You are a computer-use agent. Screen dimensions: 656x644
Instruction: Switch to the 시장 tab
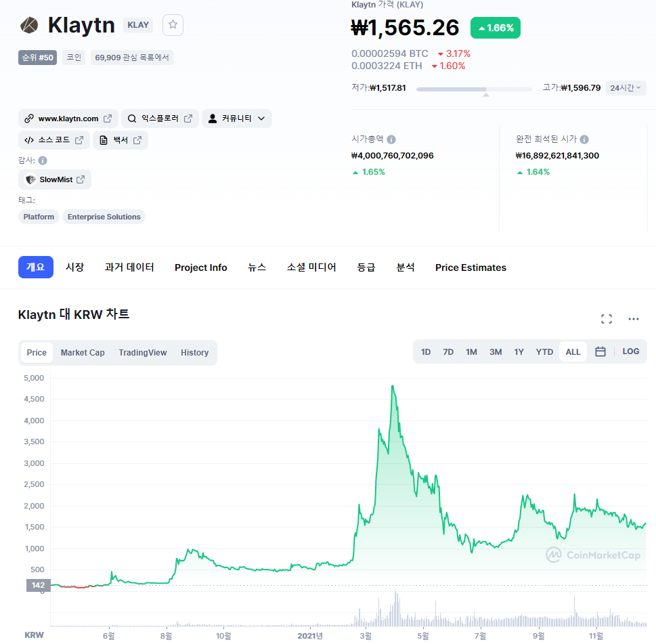tap(75, 267)
